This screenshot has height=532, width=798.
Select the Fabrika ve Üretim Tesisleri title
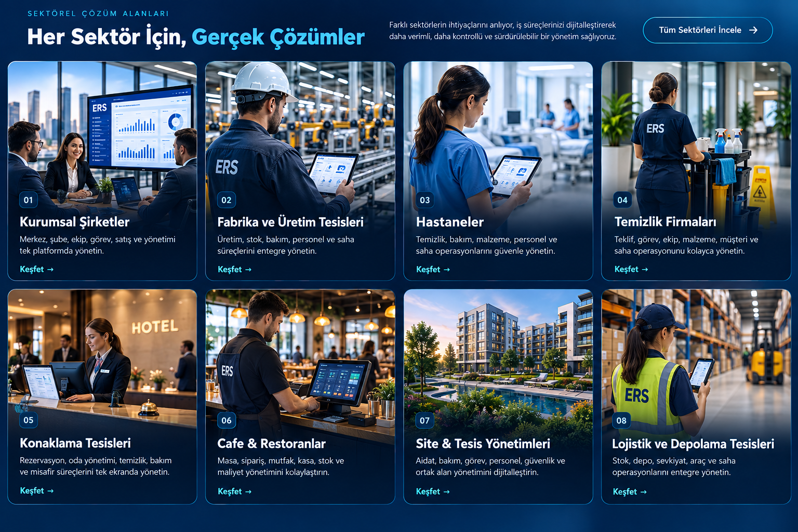(290, 222)
